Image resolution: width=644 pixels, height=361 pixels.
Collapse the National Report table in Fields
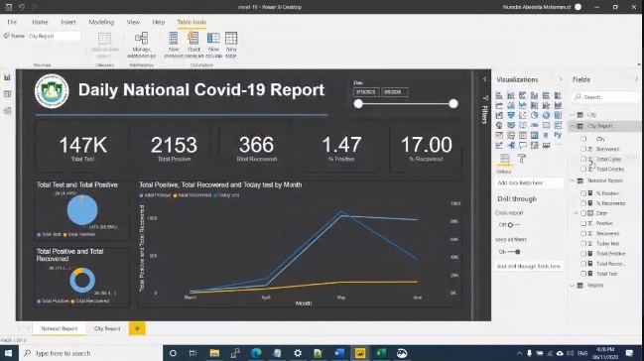pyautogui.click(x=573, y=180)
